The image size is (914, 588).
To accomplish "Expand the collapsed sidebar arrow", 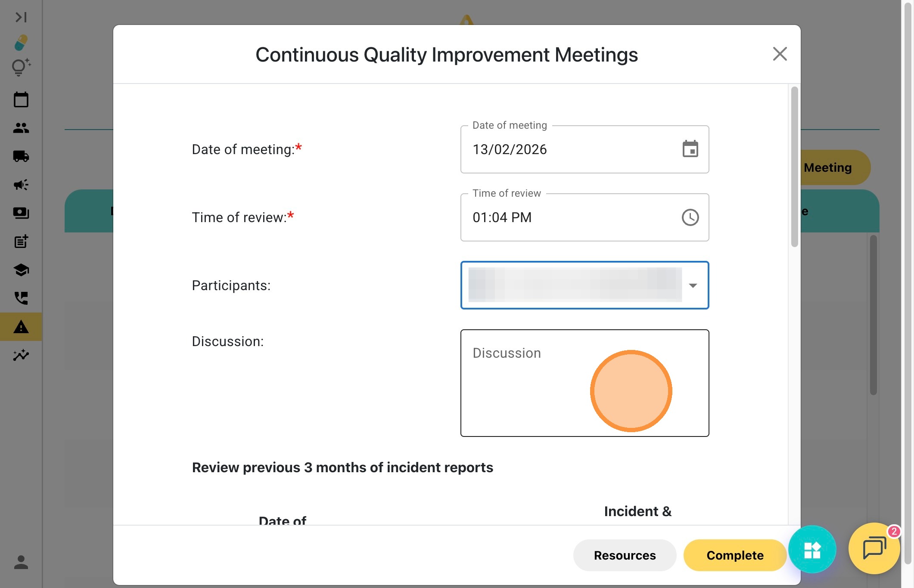I will pyautogui.click(x=21, y=17).
